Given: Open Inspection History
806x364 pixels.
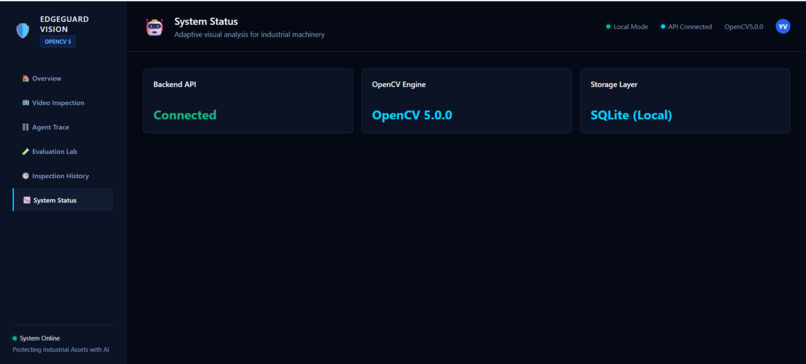Looking at the screenshot, I should click(x=63, y=176).
